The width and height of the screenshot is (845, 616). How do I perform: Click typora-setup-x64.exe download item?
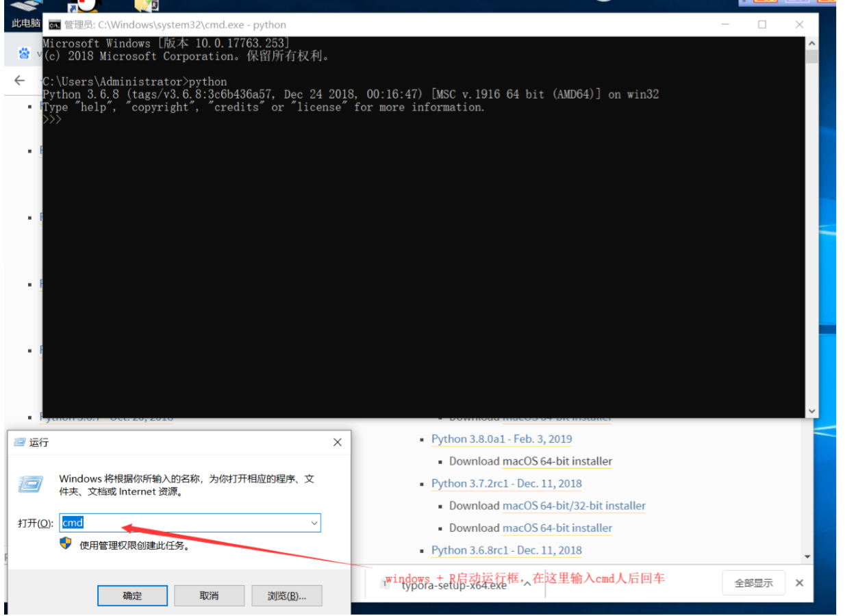point(454,585)
